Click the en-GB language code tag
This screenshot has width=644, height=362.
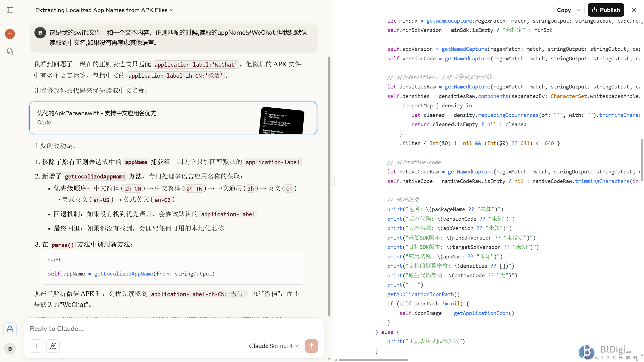coord(162,200)
